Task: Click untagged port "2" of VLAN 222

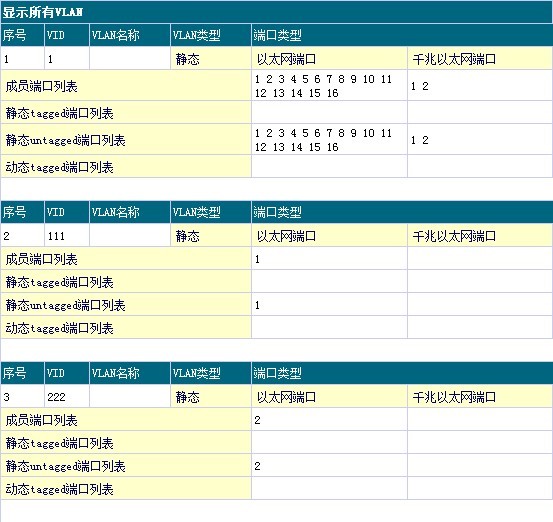Action: [x=257, y=466]
